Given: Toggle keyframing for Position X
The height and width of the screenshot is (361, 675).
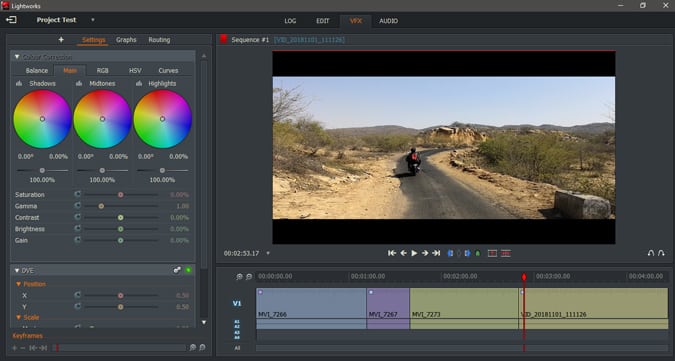Looking at the screenshot, I should pos(77,295).
